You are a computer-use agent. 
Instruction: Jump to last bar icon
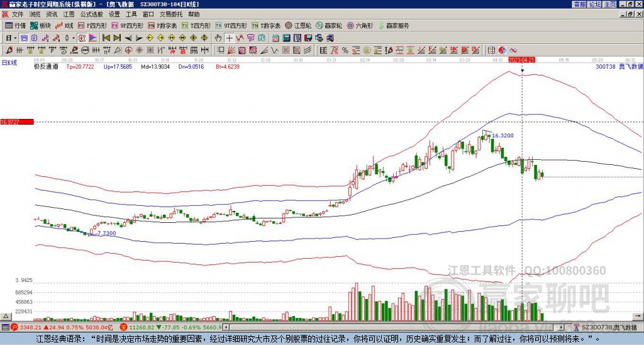click(117, 38)
